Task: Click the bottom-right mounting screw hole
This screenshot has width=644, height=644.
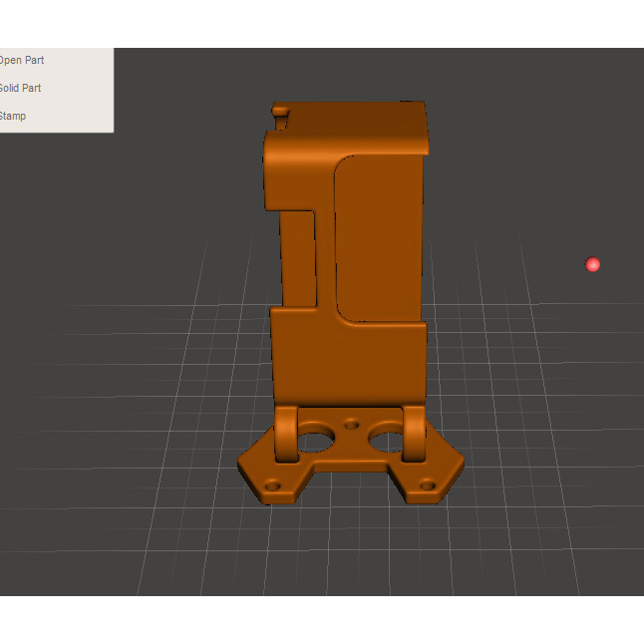Action: [x=428, y=484]
